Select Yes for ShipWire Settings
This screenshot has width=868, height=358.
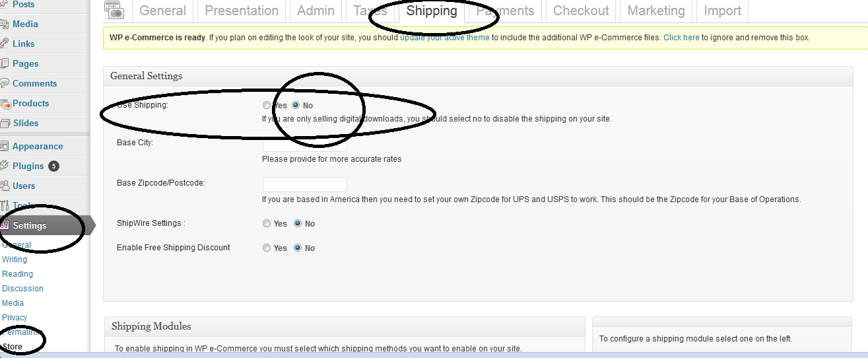267,223
